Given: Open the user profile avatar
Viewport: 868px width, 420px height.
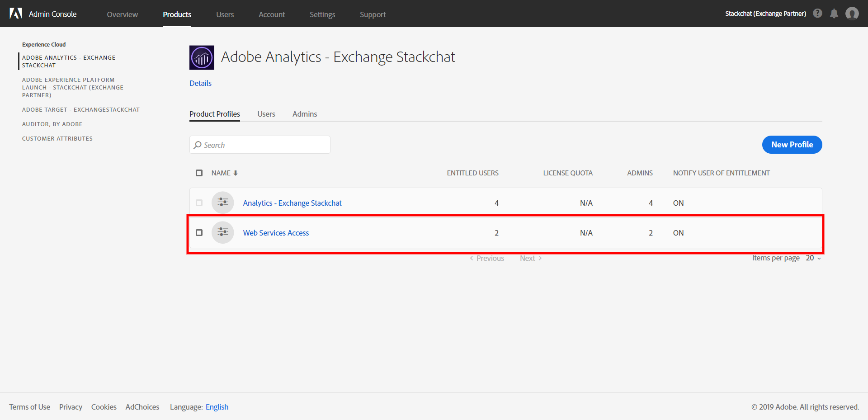Looking at the screenshot, I should [852, 14].
